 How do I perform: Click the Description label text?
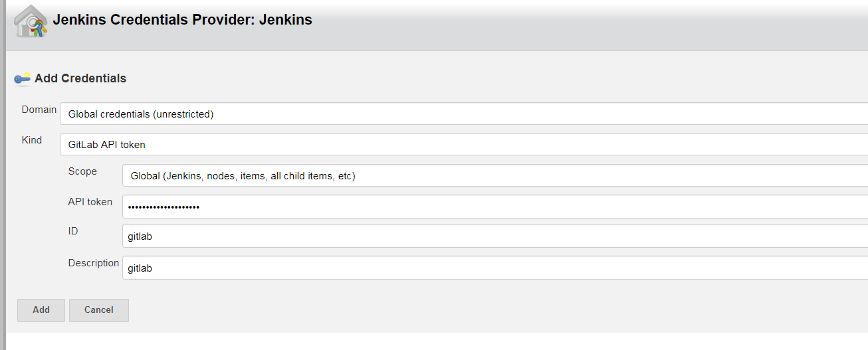(94, 263)
